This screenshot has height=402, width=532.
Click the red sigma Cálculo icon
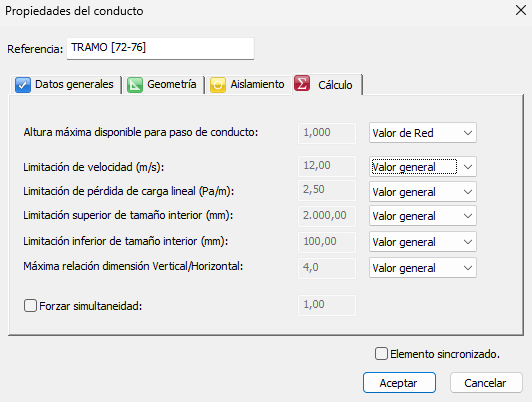point(302,83)
